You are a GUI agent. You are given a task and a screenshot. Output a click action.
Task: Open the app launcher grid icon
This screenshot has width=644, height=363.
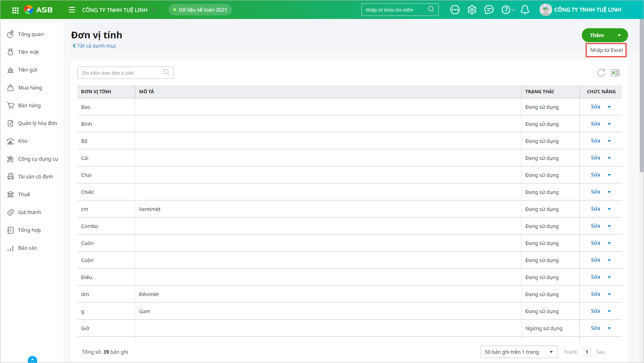[15, 10]
